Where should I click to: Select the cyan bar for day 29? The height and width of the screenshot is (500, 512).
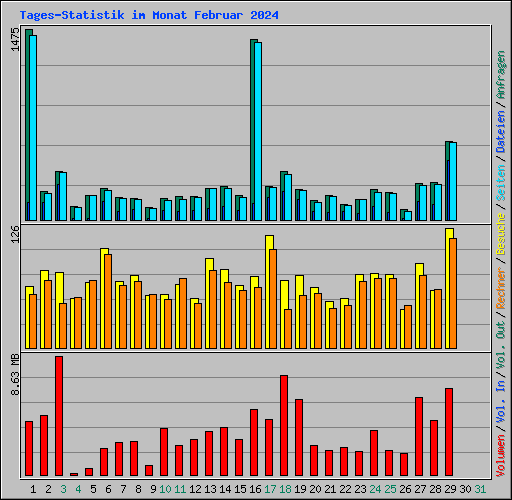tap(453, 181)
